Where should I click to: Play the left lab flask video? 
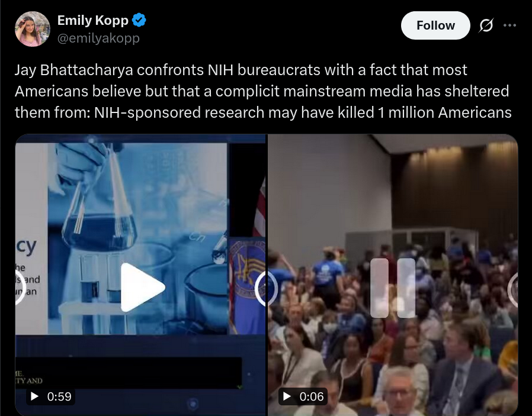coord(143,287)
